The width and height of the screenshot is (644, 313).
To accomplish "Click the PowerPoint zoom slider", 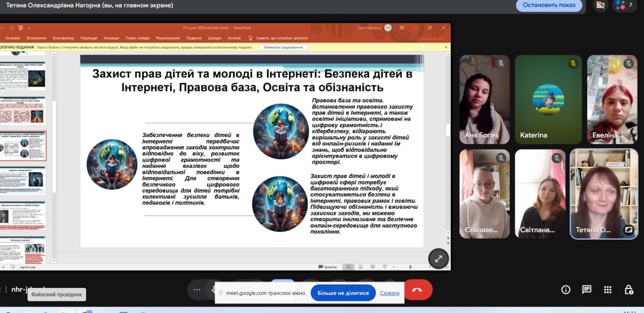I will (x=410, y=267).
